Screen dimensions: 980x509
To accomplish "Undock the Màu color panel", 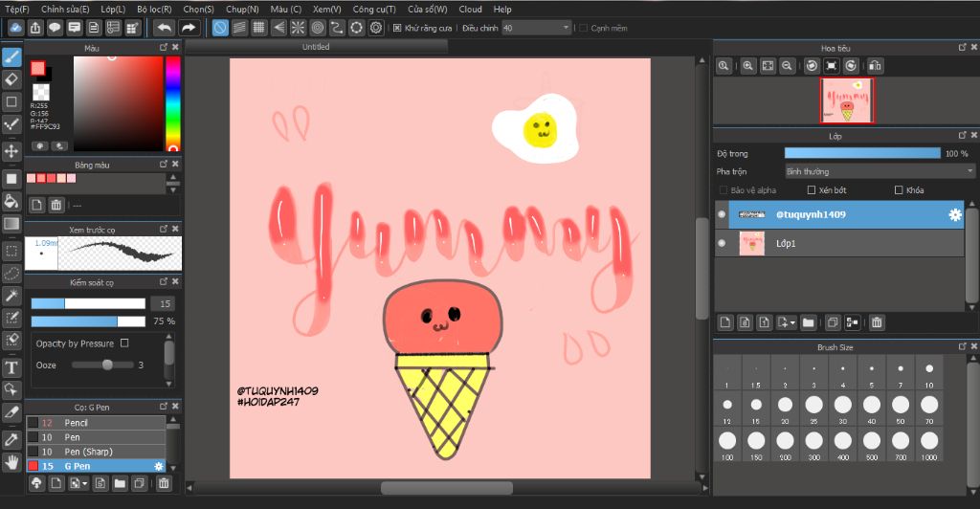I will pyautogui.click(x=163, y=48).
